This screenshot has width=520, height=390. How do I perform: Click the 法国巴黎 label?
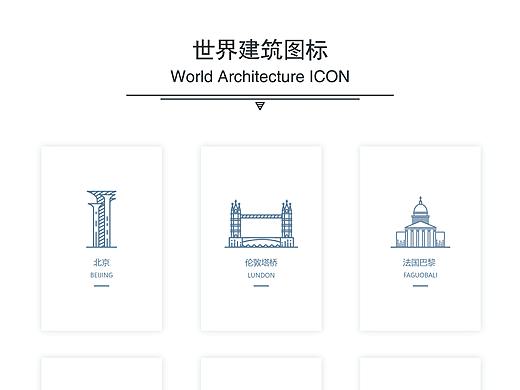pyautogui.click(x=419, y=263)
